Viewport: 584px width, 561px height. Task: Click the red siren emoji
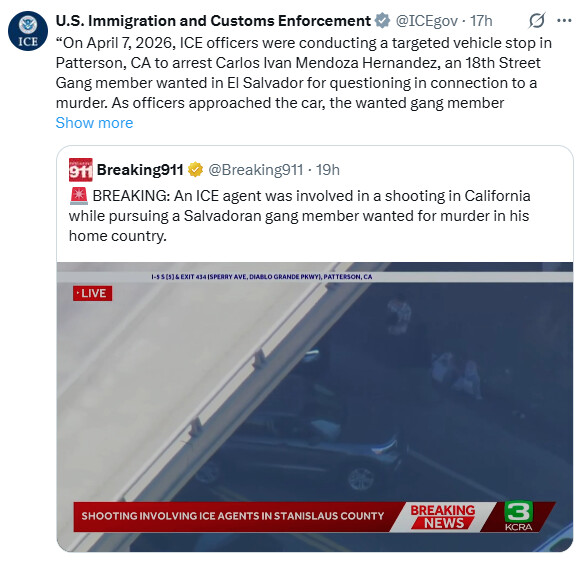point(79,196)
